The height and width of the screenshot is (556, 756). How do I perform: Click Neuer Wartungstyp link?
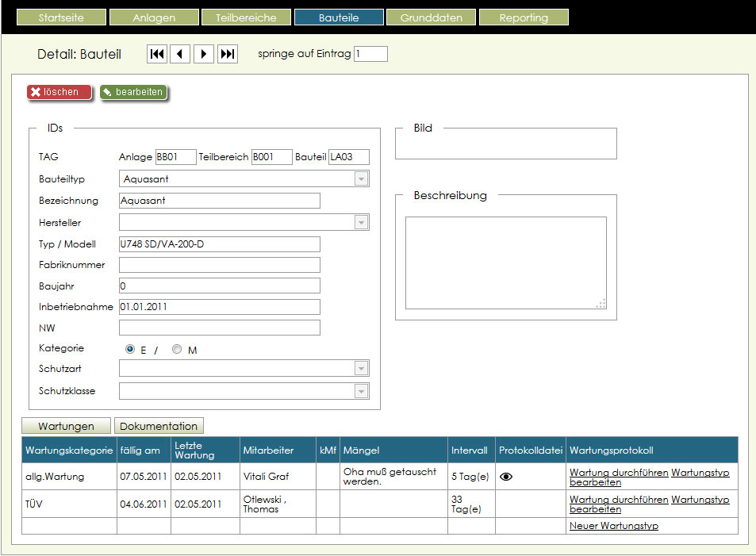(x=613, y=526)
